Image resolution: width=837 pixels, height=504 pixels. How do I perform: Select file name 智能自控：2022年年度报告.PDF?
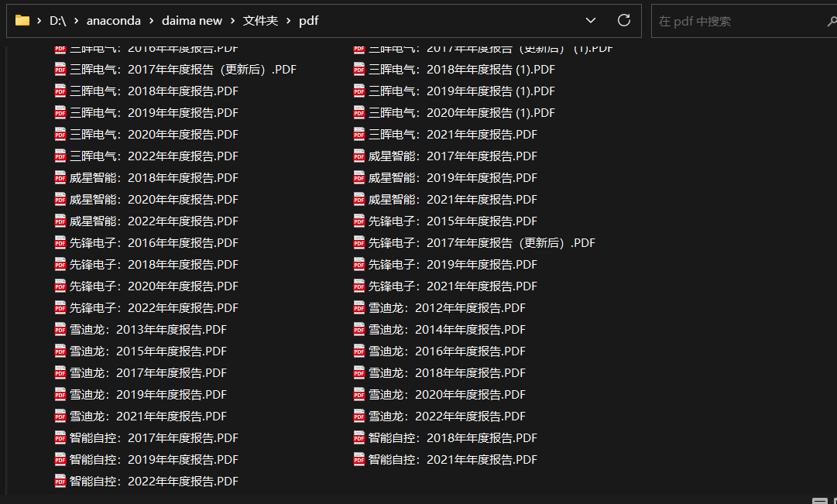point(154,481)
